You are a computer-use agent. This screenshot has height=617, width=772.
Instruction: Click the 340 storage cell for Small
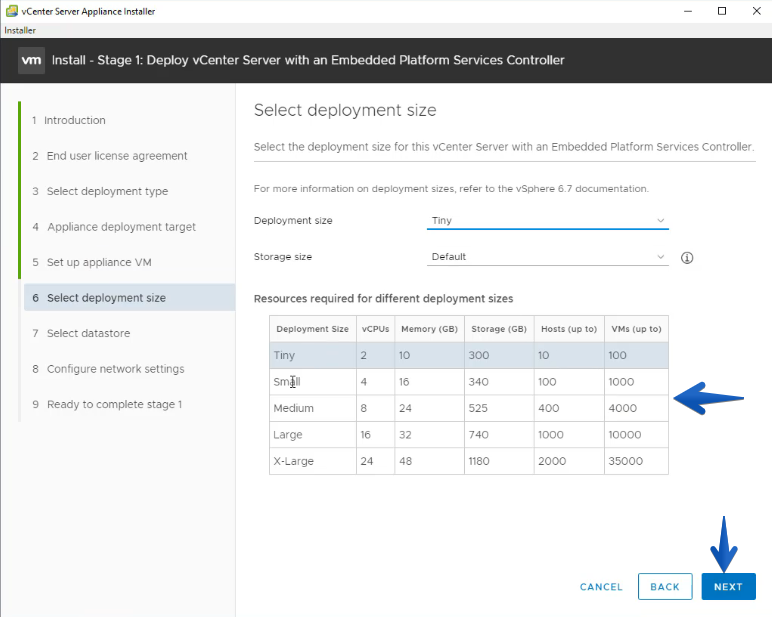click(x=499, y=382)
